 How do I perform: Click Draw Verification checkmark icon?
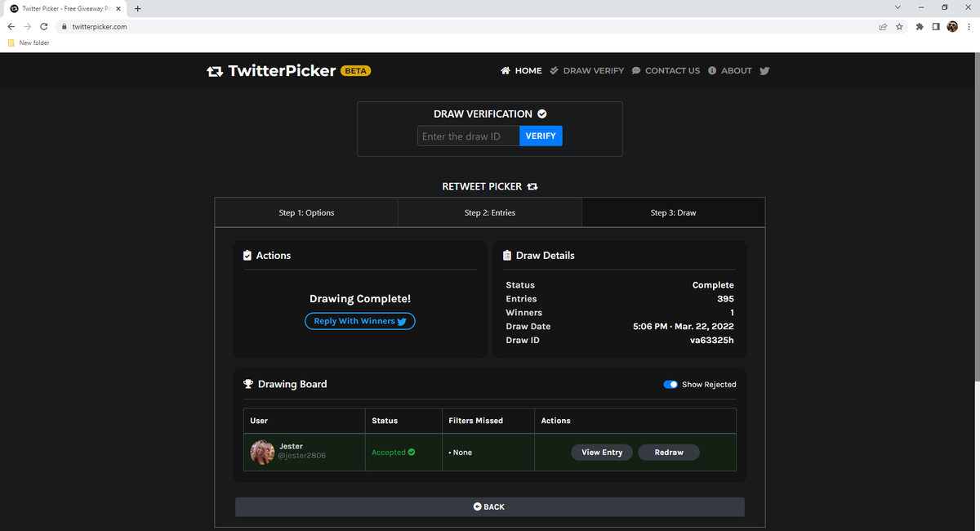coord(541,114)
